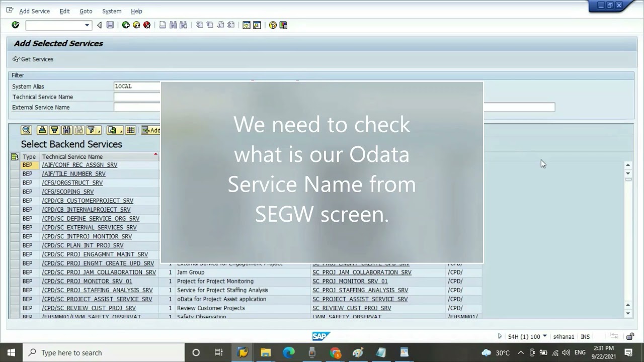This screenshot has width=644, height=362.
Task: Click the Change Layout grid icon
Action: (130, 130)
